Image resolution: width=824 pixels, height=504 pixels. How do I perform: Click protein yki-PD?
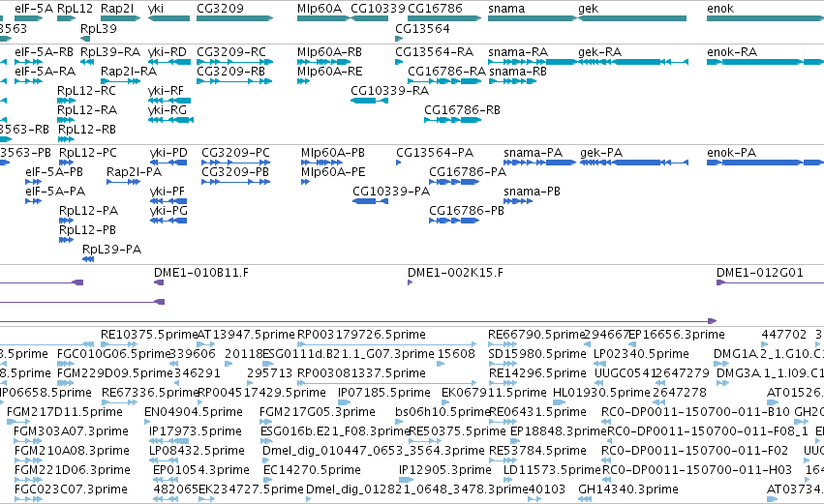click(168, 153)
